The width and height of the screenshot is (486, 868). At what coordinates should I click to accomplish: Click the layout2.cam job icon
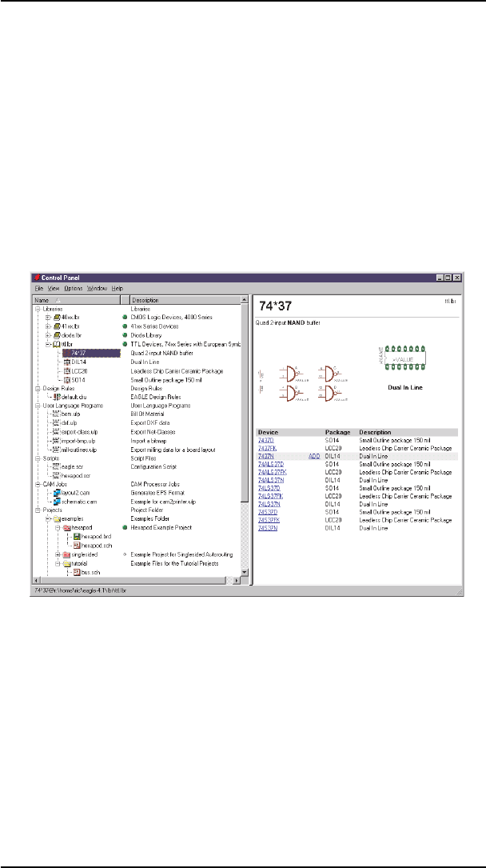tap(57, 494)
